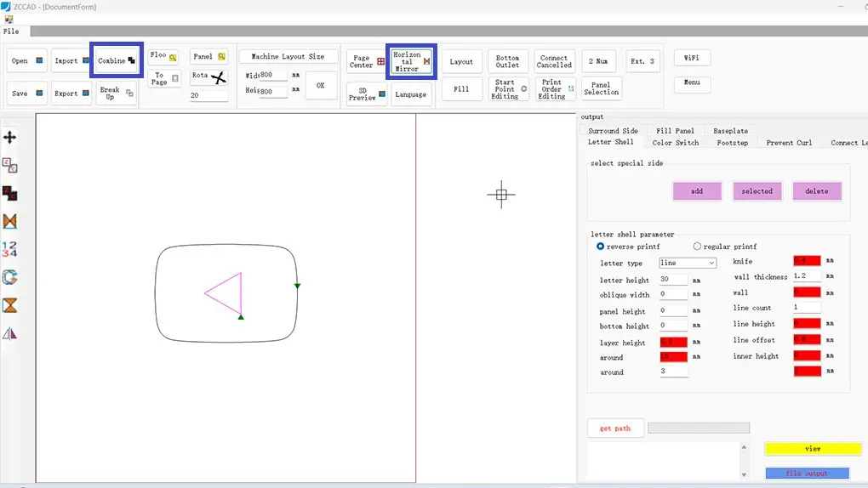This screenshot has width=868, height=488.
Task: Click the Combine toolbar button
Action: [x=117, y=61]
